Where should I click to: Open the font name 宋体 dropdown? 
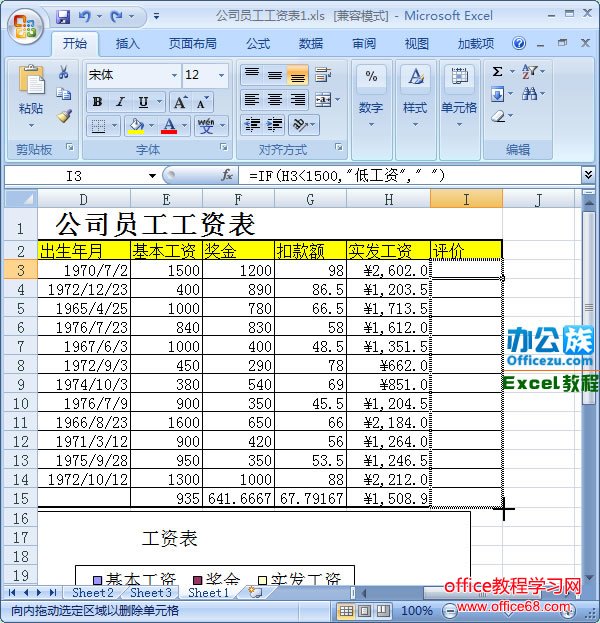(x=174, y=75)
